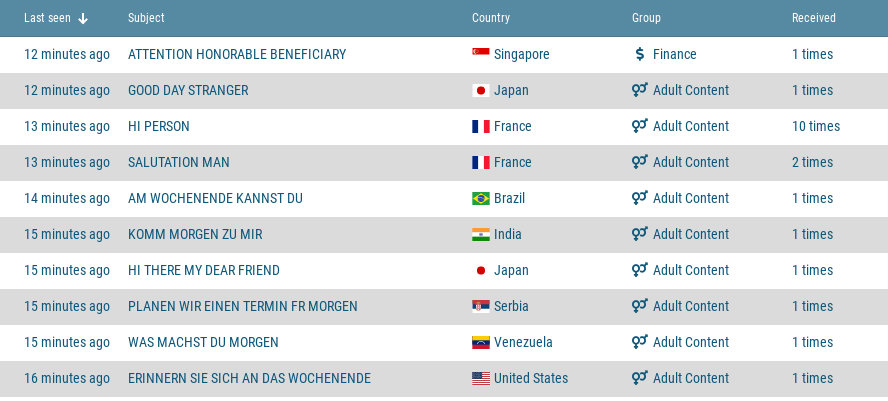The height and width of the screenshot is (401, 888).
Task: Click the Adult Content icon in GOOD DAY STRANGER row
Action: click(640, 90)
